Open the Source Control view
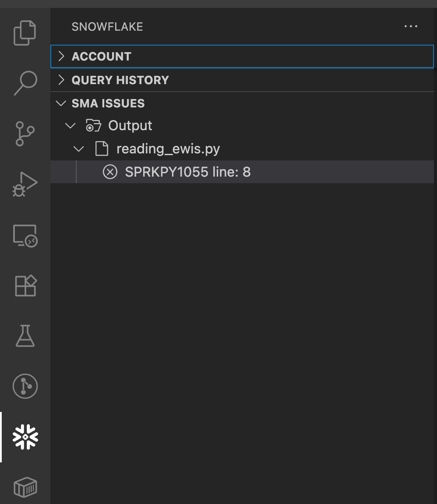The height and width of the screenshot is (504, 437). [x=25, y=133]
